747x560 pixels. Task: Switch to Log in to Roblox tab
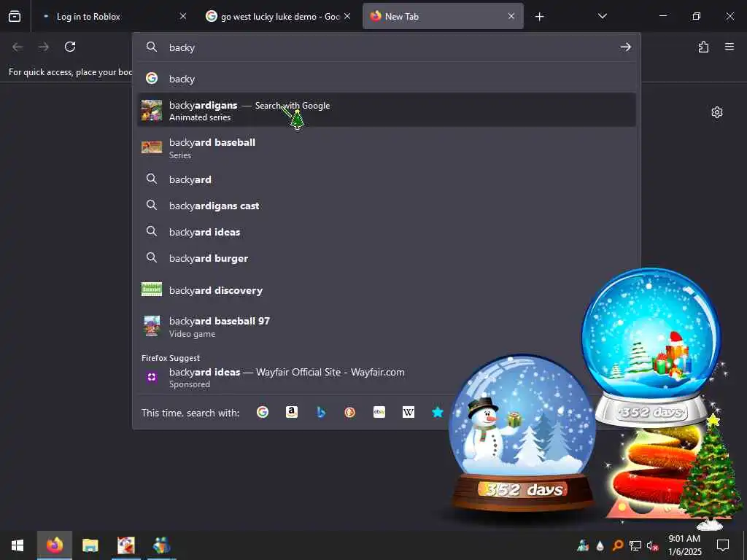pos(112,17)
